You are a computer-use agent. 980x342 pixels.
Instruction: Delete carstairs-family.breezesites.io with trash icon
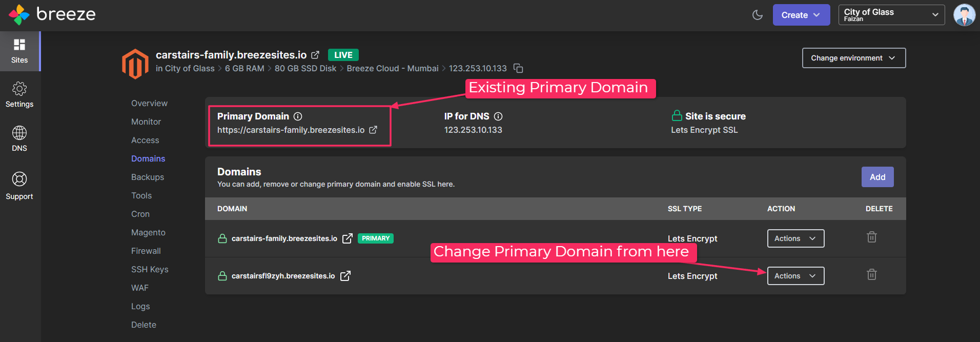pos(872,237)
